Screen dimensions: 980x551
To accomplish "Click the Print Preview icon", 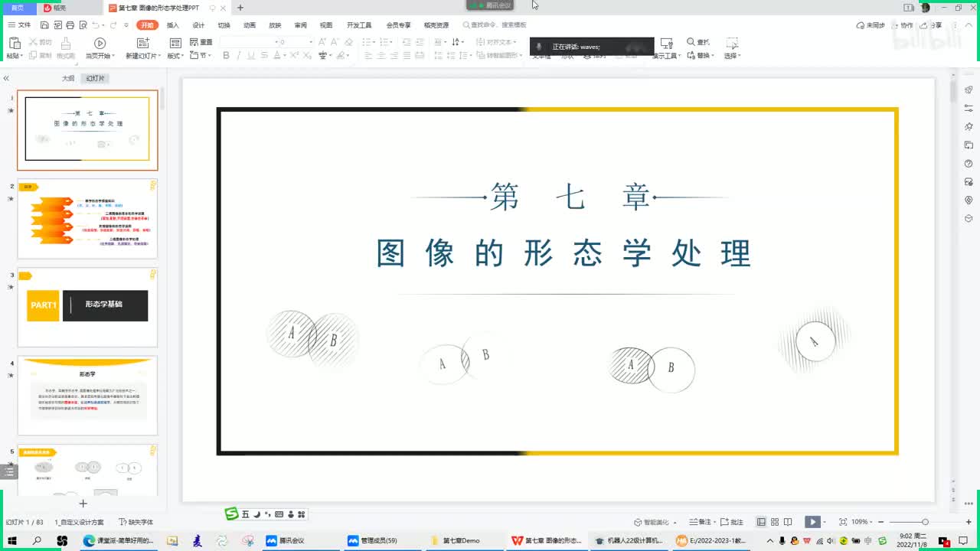I will [82, 25].
